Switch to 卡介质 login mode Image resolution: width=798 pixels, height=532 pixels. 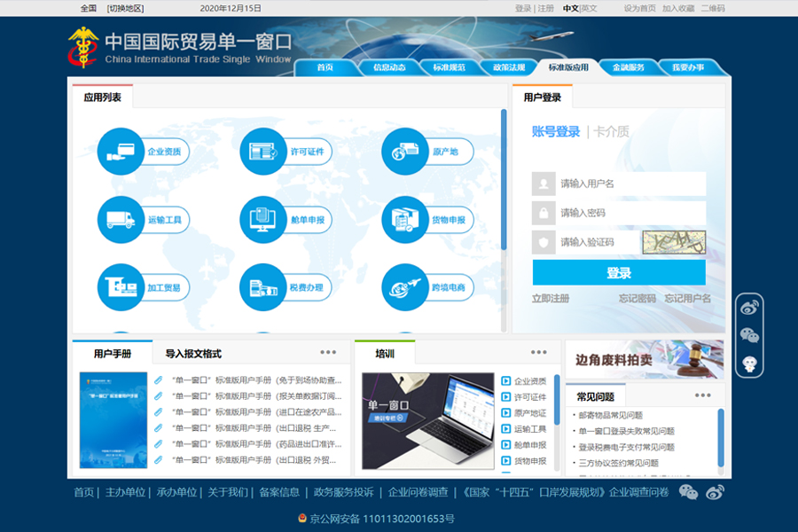611,132
